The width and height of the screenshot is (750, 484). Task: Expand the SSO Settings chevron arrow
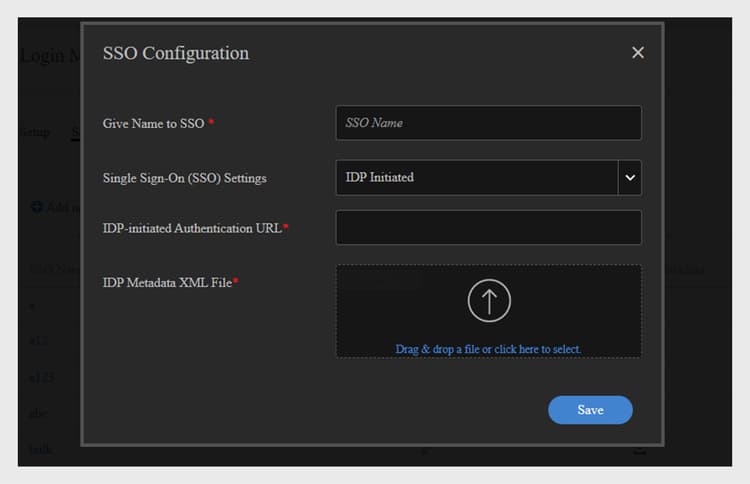point(630,177)
